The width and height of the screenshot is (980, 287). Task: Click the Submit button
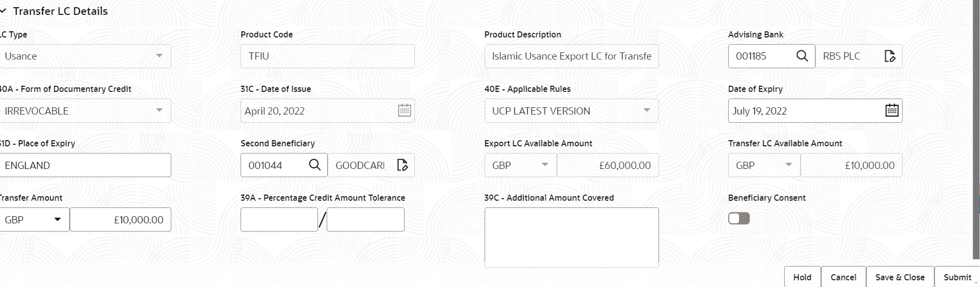[x=957, y=277]
